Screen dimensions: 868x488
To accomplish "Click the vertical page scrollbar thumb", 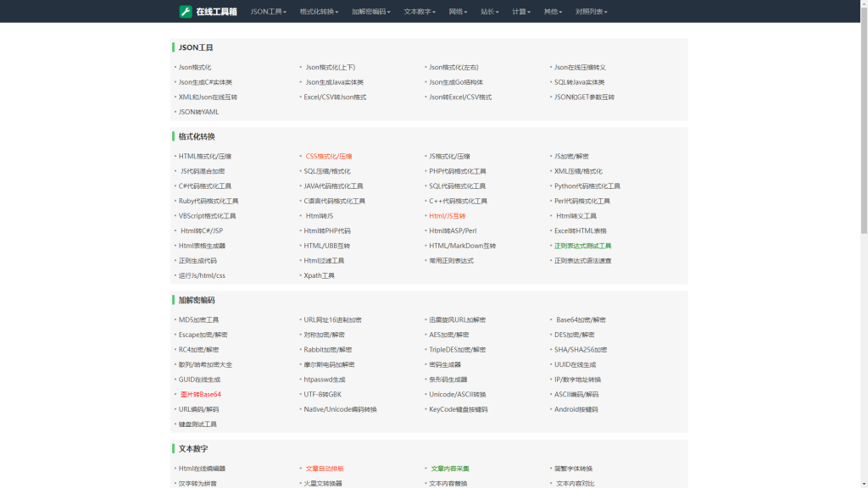I will pos(864,120).
